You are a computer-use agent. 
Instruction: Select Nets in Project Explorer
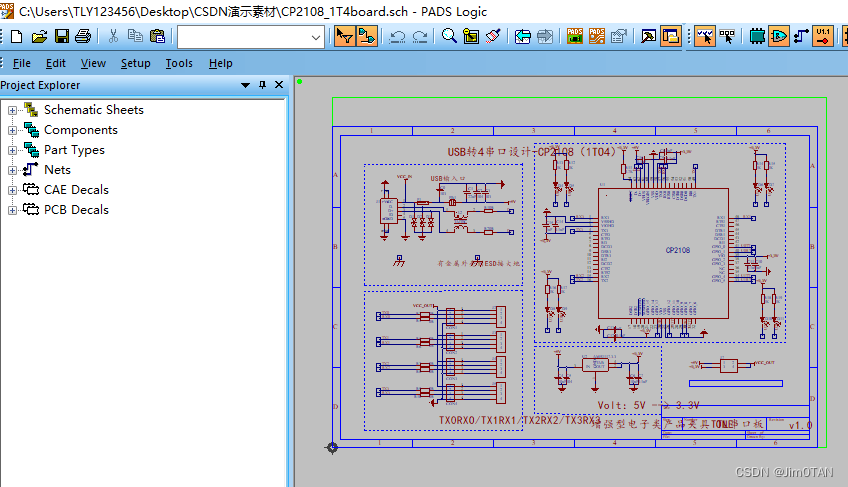(57, 170)
